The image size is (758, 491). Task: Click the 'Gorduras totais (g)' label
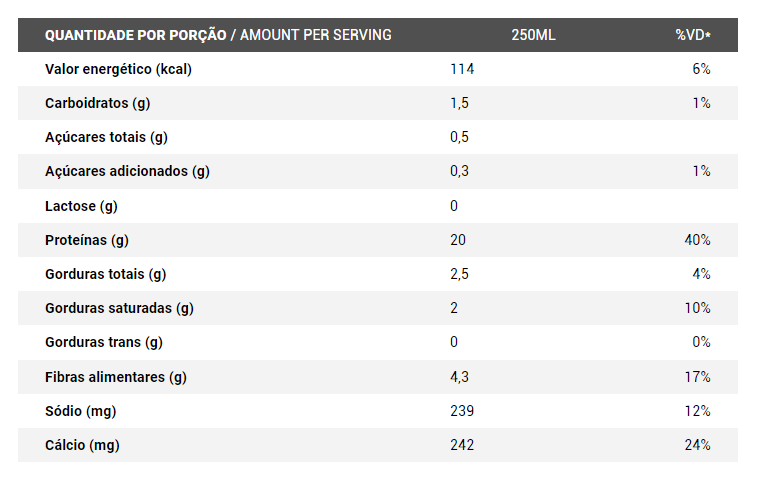106,274
